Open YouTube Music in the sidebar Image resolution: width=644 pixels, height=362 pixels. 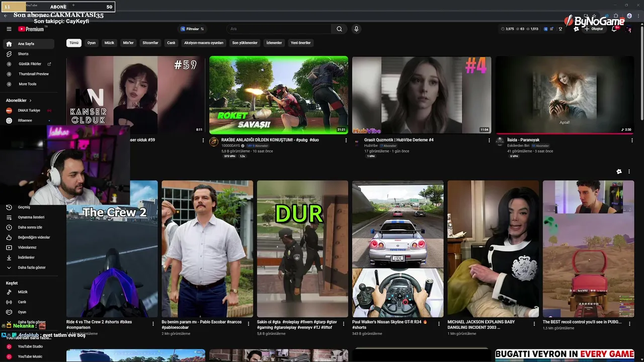[x=28, y=356]
